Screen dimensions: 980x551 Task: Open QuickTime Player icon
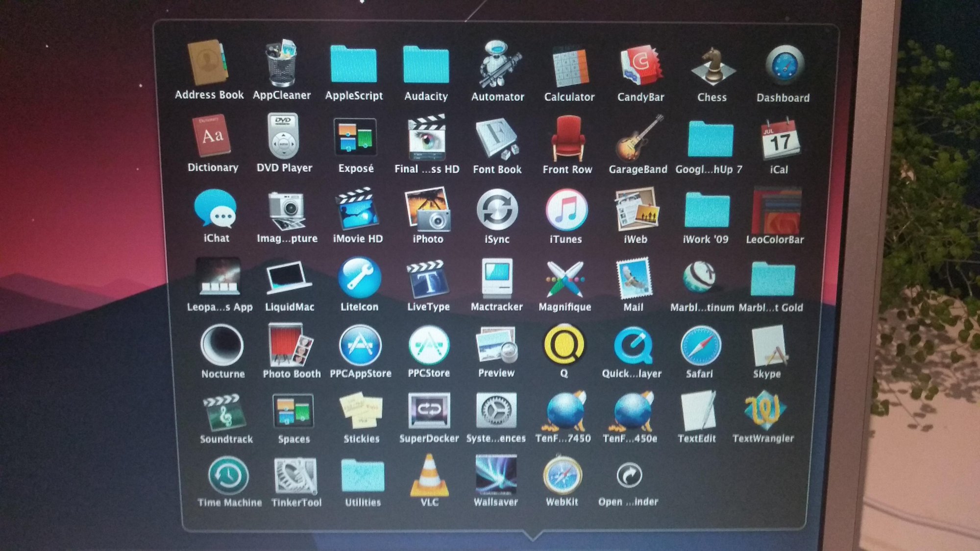pos(632,346)
